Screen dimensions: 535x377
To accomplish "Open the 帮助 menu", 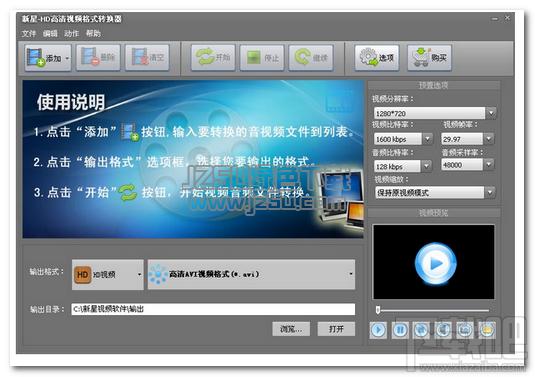I will tap(93, 33).
